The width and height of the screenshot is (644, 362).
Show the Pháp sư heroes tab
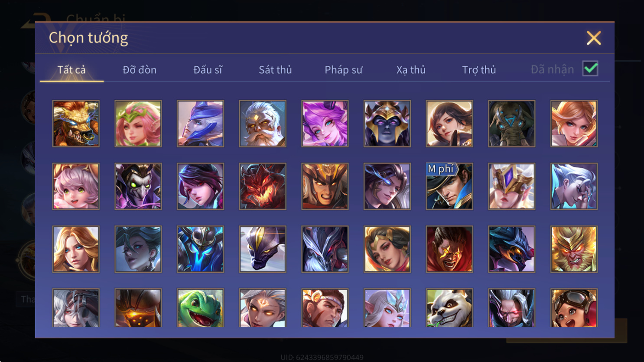pyautogui.click(x=343, y=69)
